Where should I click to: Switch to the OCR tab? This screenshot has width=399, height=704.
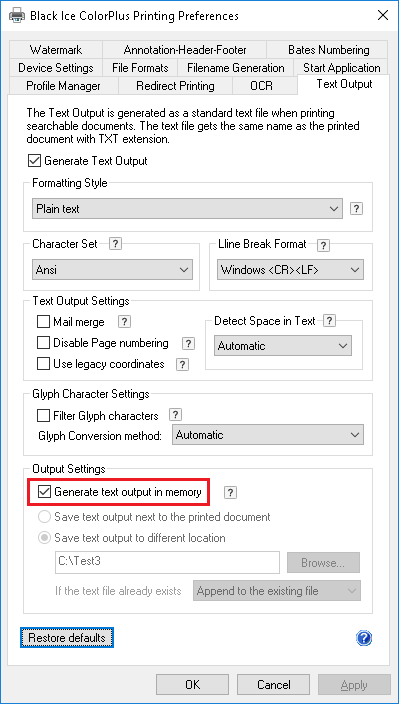pyautogui.click(x=262, y=86)
